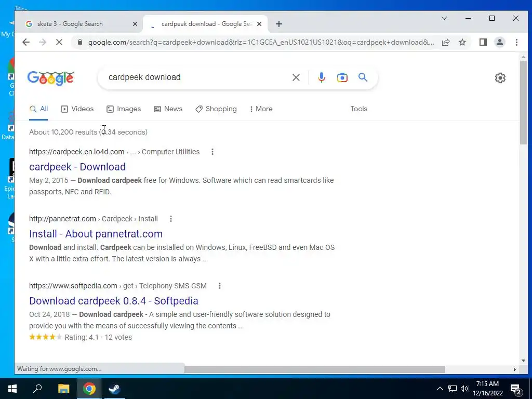
Task: Open the notification center icon
Action: (x=516, y=389)
